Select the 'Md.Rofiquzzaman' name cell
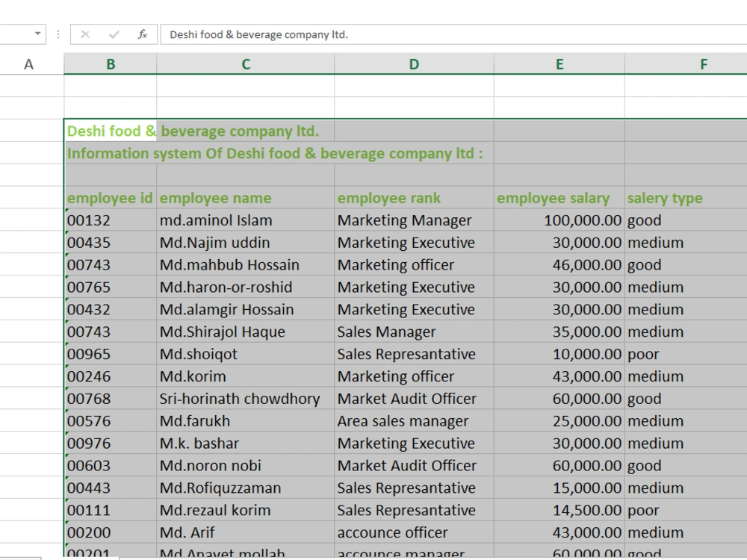Viewport: 747px width, 560px height. pyautogui.click(x=246, y=488)
